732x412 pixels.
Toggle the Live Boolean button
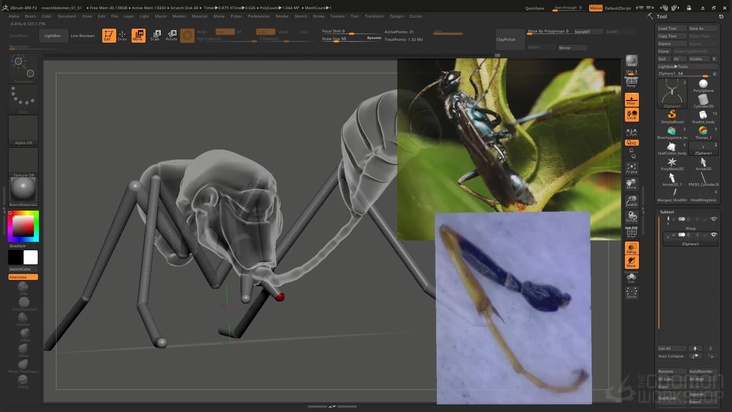pyautogui.click(x=83, y=35)
